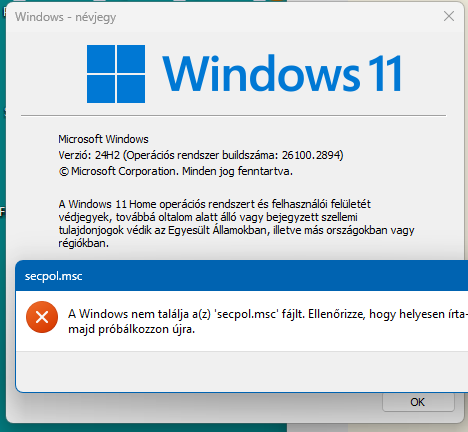Screen dimensions: 468x432
Task: Click the Windows 11 logo squares
Action: (x=116, y=74)
